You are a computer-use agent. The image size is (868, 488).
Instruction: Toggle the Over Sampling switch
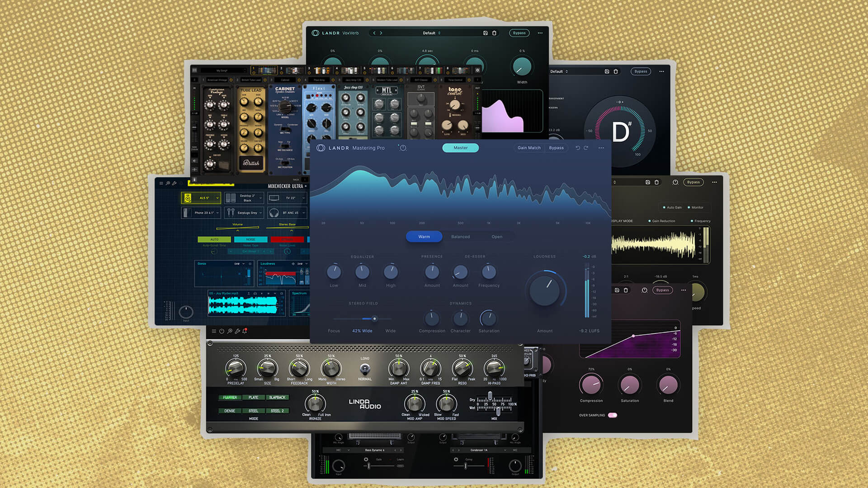tap(613, 415)
